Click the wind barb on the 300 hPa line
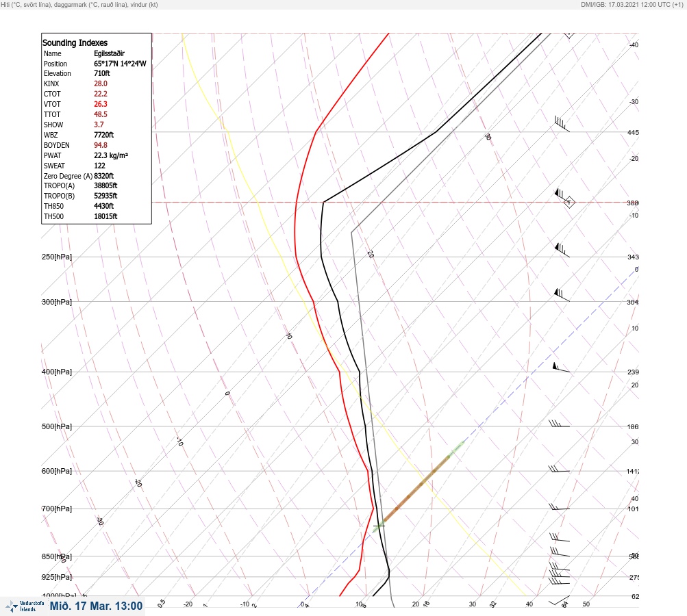 (562, 295)
